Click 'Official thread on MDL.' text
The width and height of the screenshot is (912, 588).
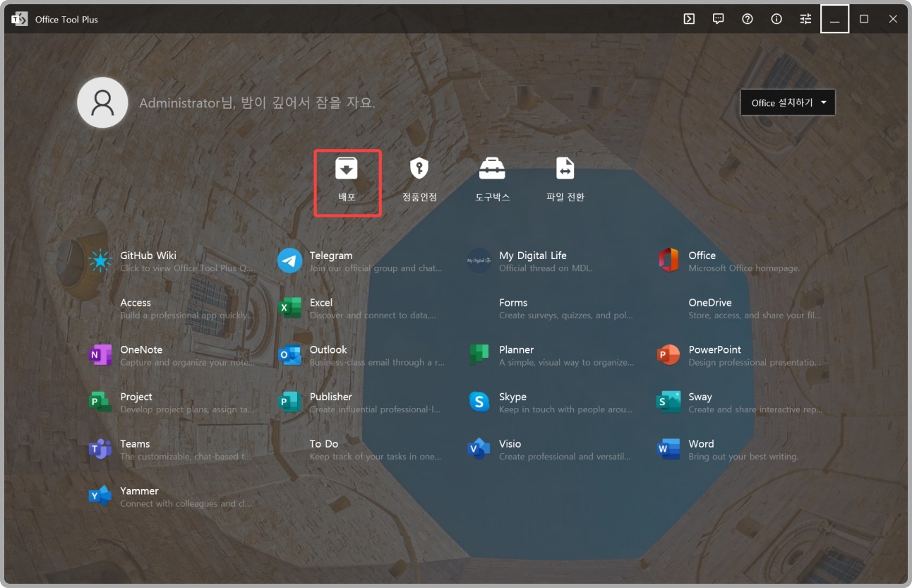click(546, 268)
